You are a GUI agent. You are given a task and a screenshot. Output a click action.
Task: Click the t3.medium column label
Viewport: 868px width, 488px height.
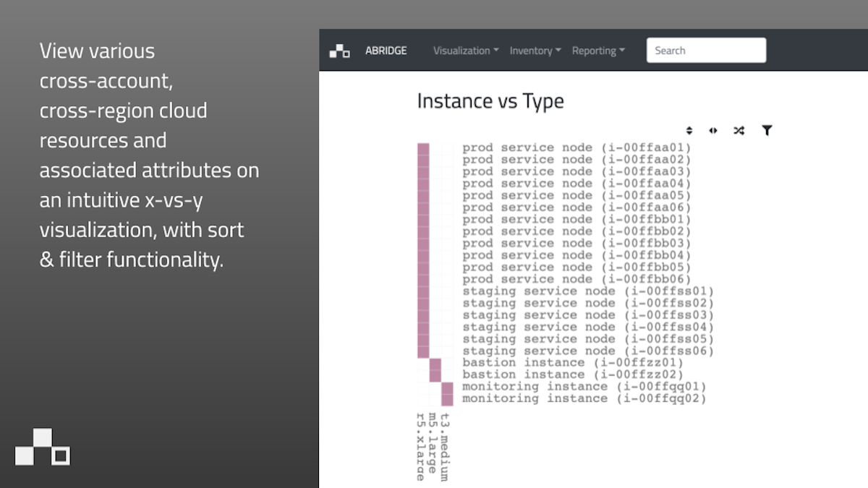pos(445,447)
